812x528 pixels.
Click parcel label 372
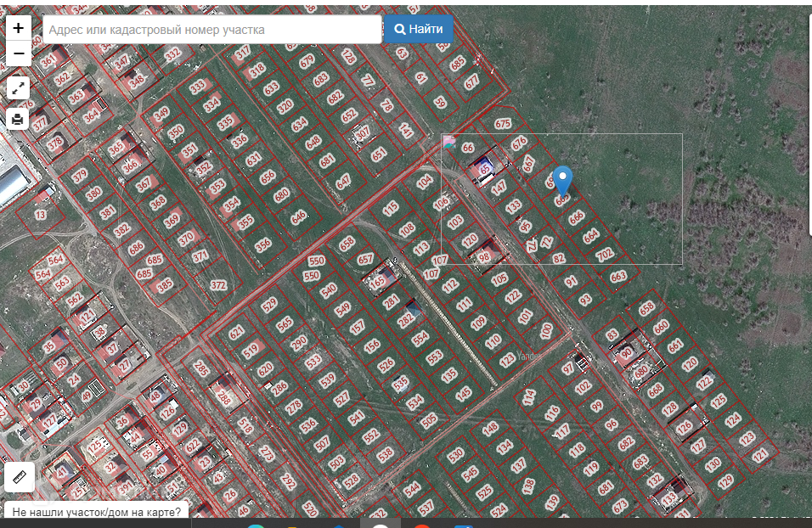[218, 285]
